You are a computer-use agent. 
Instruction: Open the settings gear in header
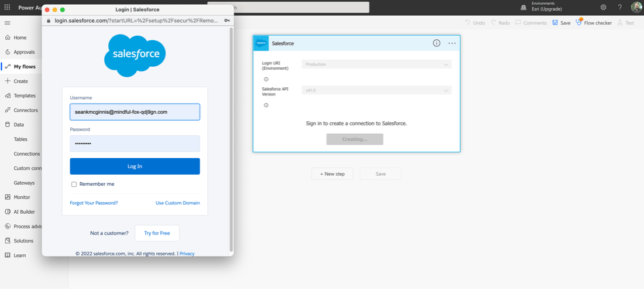(604, 7)
